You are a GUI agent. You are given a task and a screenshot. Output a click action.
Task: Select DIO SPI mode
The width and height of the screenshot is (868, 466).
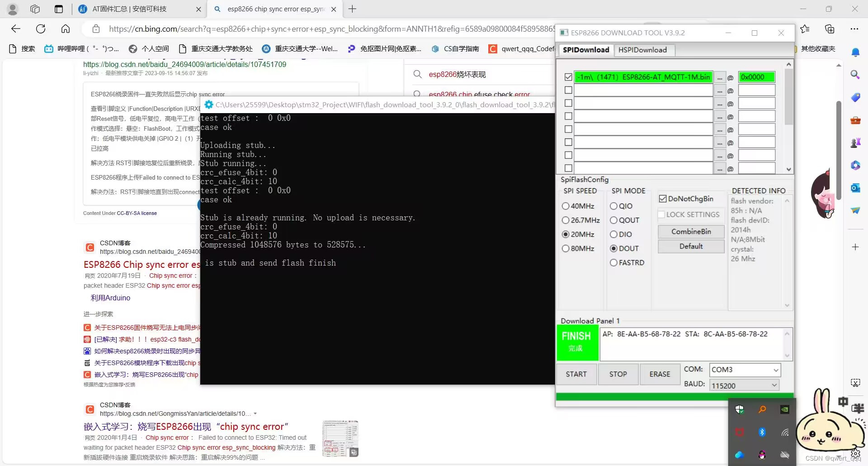click(x=621, y=234)
